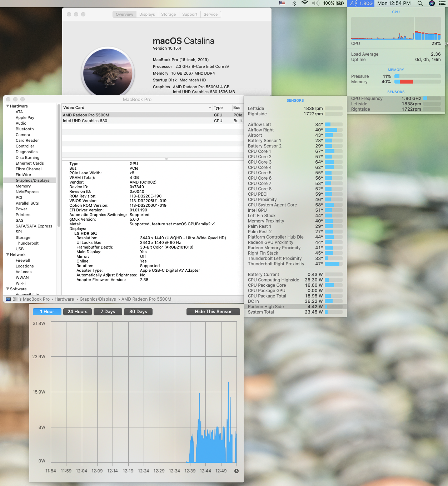Image resolution: width=448 pixels, height=486 pixels.
Task: Open the Storage tab
Action: 168,14
